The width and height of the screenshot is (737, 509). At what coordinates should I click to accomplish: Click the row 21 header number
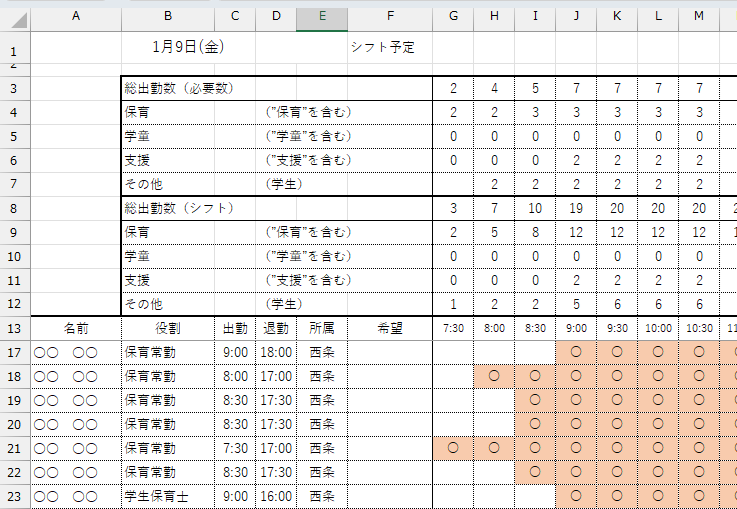pyautogui.click(x=15, y=448)
